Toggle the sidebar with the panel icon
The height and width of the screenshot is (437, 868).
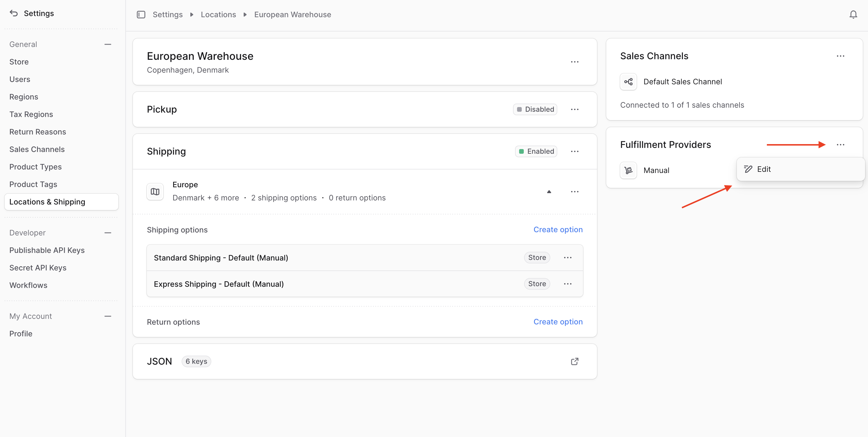pyautogui.click(x=141, y=15)
